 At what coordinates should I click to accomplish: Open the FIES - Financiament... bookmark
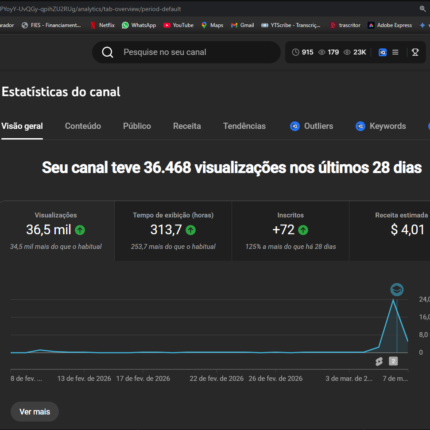pyautogui.click(x=51, y=25)
